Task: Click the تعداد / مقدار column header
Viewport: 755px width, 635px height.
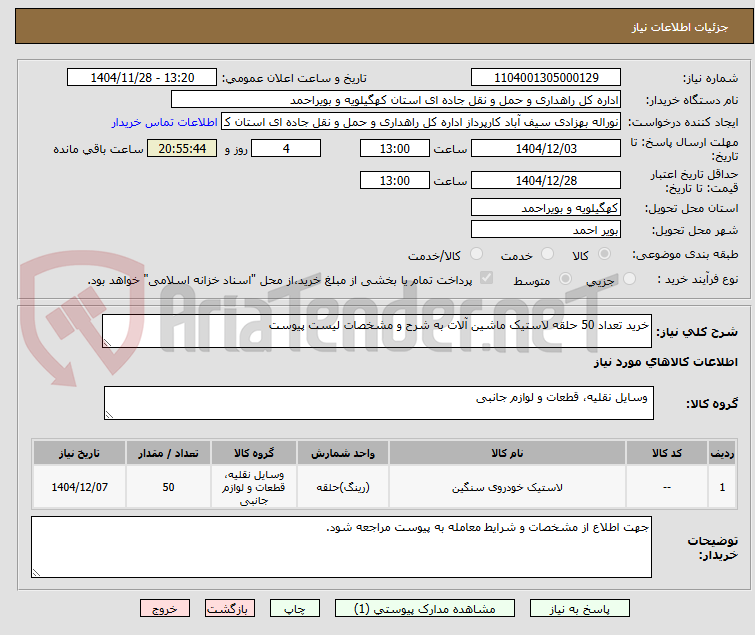Action: 168,453
